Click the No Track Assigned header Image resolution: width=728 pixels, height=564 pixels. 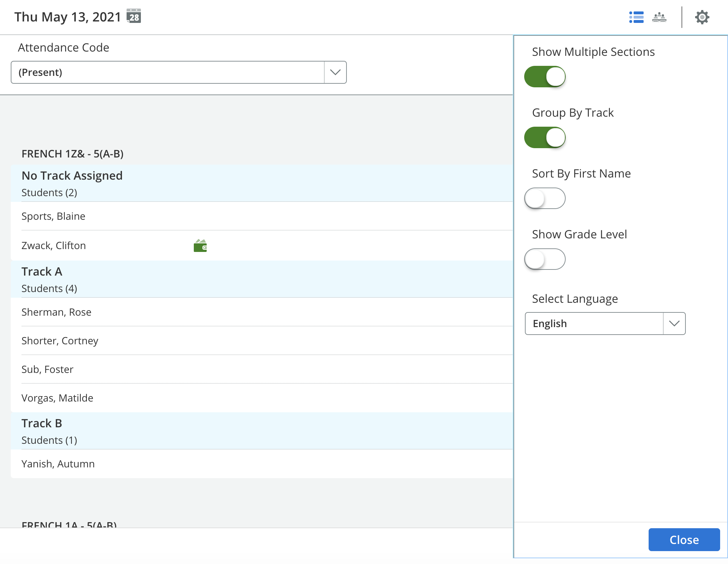point(72,176)
